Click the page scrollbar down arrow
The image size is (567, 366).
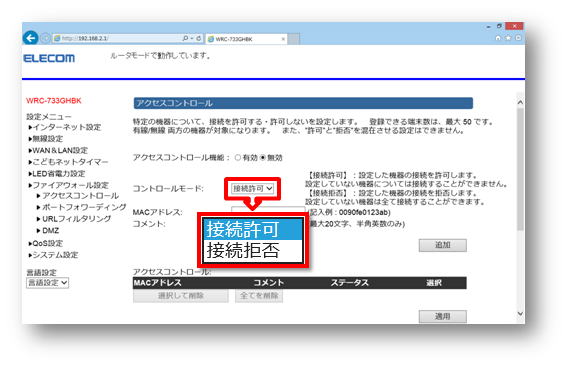point(520,314)
